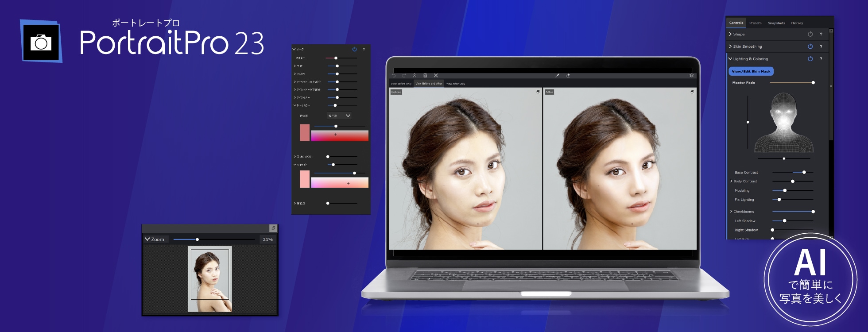
Task: Click the dark pink blush color swatch
Action: [305, 133]
